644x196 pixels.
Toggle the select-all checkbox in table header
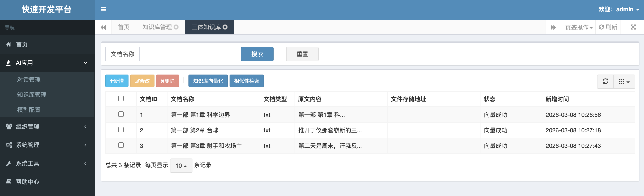pyautogui.click(x=121, y=98)
